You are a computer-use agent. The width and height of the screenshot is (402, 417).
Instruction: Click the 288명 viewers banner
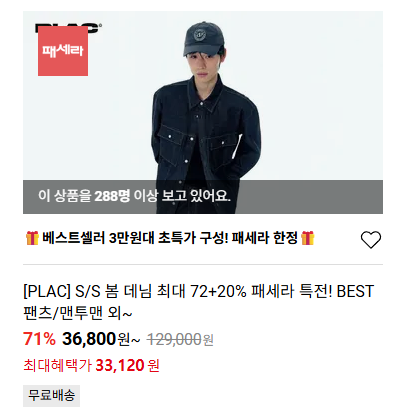tap(203, 197)
